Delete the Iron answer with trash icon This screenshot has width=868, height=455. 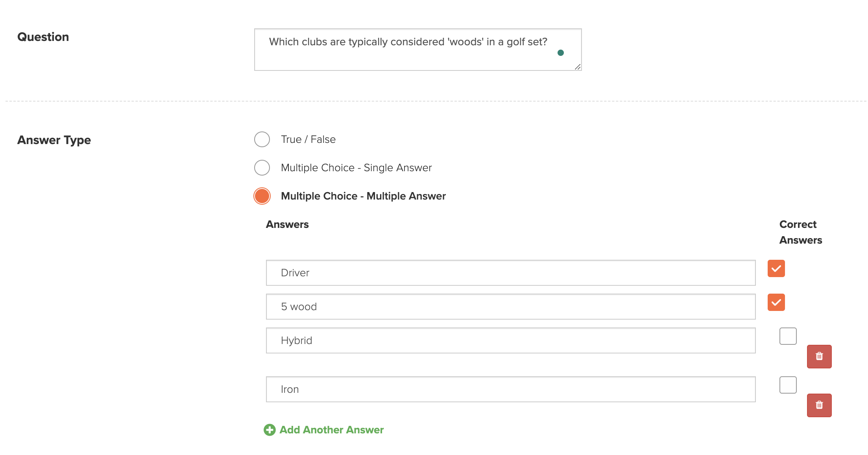point(819,405)
